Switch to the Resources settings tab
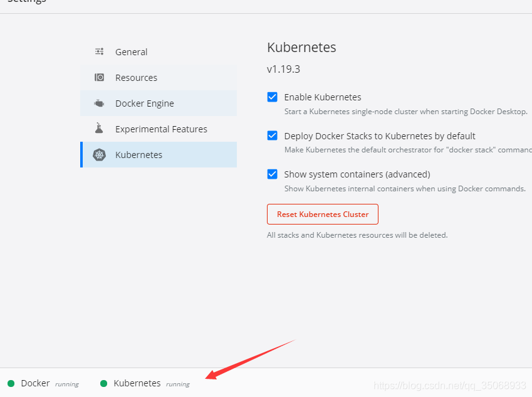The width and height of the screenshot is (532, 397). 159,78
